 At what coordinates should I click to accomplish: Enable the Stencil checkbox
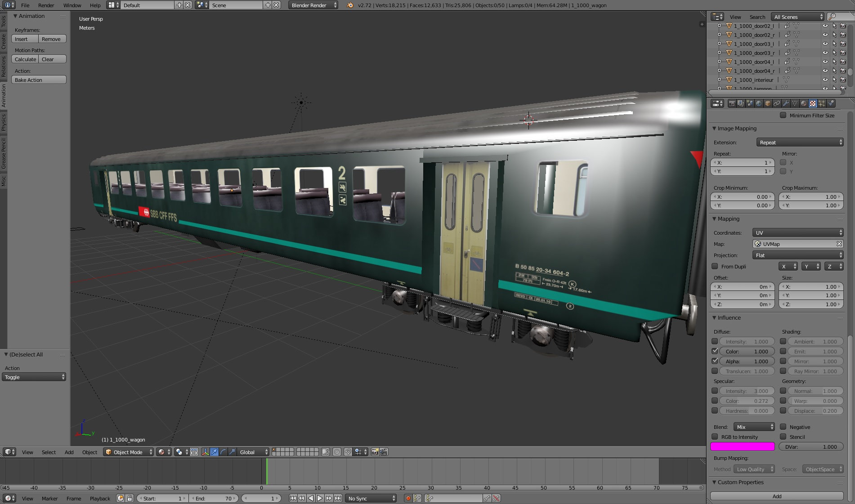(783, 437)
